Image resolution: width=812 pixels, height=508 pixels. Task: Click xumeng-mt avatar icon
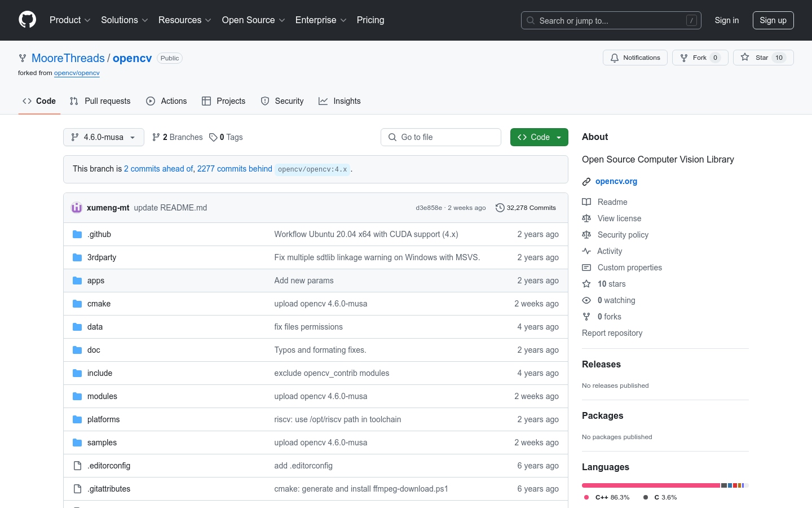tap(77, 208)
